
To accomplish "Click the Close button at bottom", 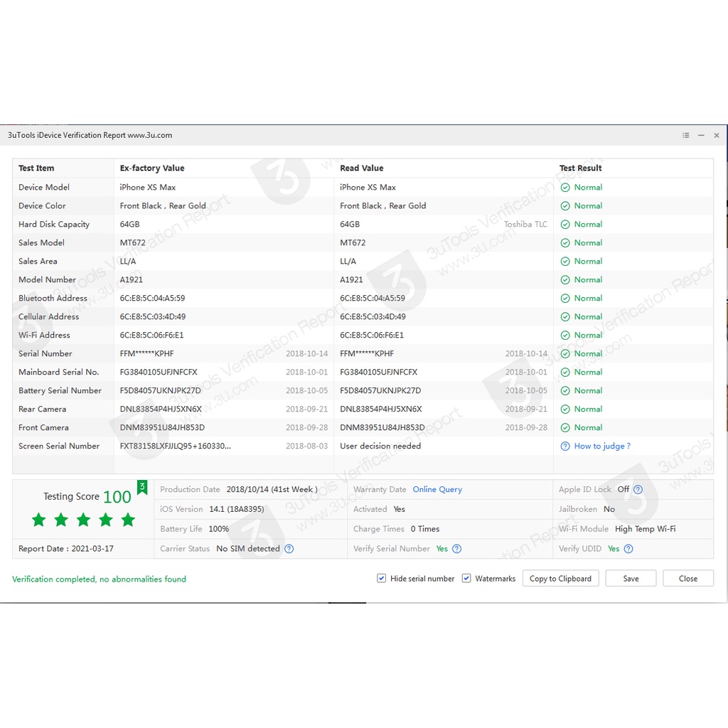I will tap(687, 579).
